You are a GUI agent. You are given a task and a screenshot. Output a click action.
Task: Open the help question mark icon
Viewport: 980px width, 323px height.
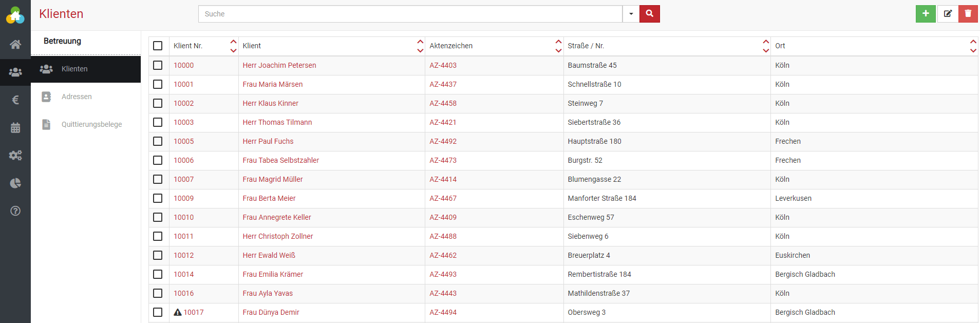coord(15,211)
